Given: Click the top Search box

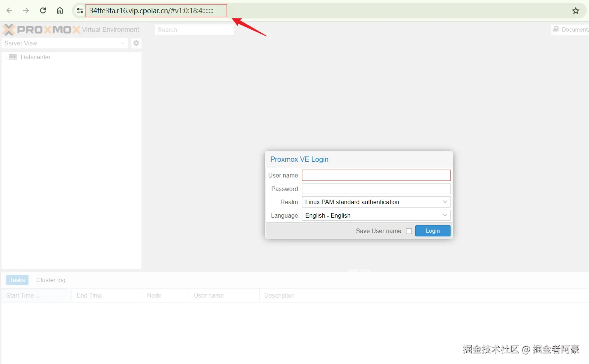Looking at the screenshot, I should click(194, 30).
